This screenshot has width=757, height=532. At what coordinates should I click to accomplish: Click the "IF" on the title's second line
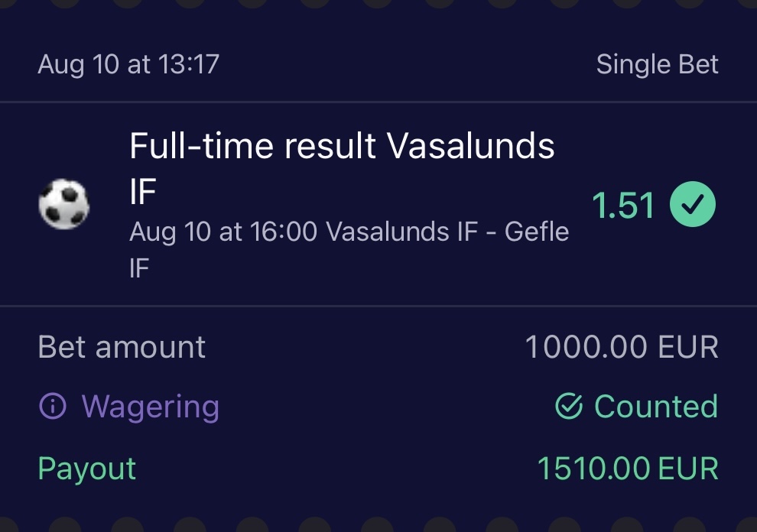pyautogui.click(x=142, y=194)
